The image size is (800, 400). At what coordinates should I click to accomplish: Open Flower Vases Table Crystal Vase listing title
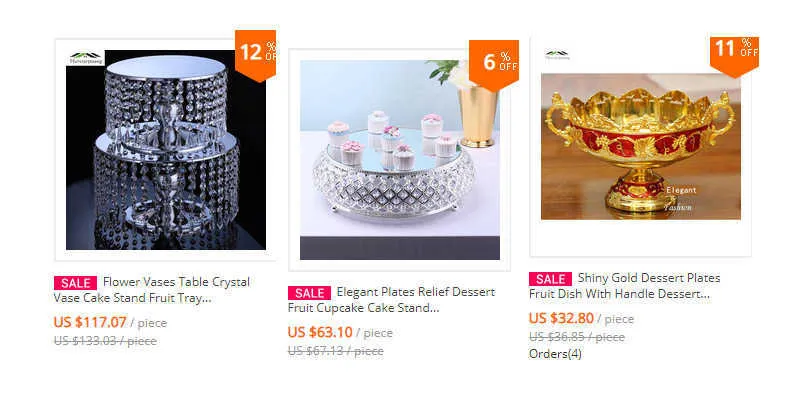click(152, 290)
